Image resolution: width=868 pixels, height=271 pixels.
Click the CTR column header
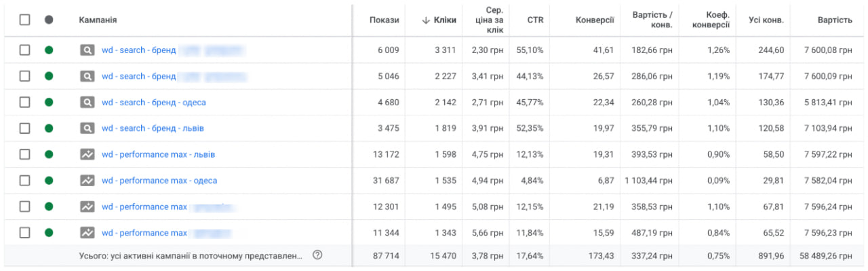(x=535, y=20)
